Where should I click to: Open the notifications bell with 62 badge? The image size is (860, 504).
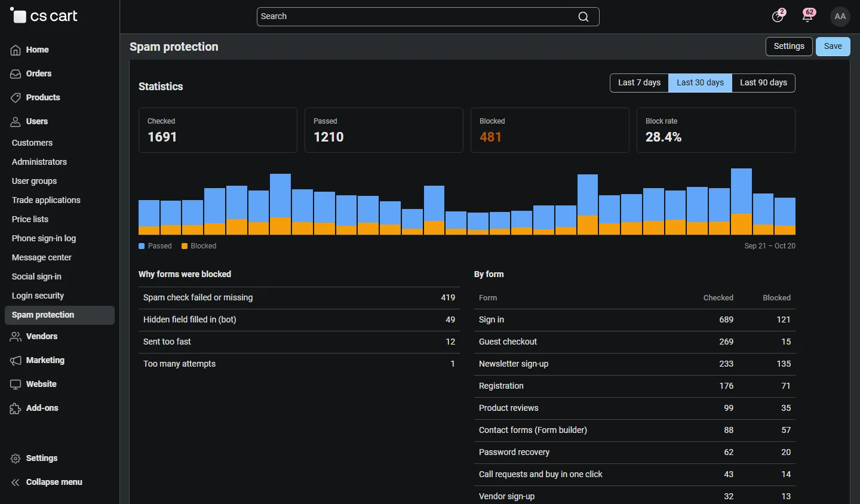pyautogui.click(x=807, y=17)
